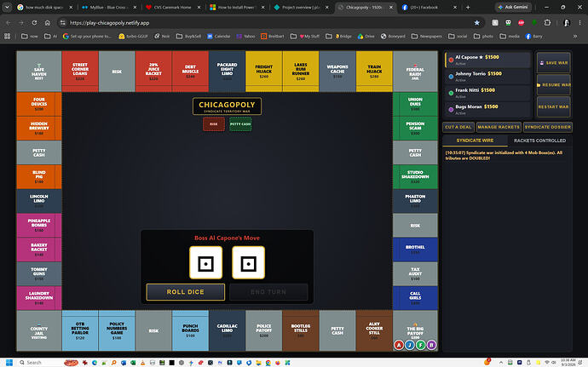Click the right die
This screenshot has width=588, height=367.
248,263
